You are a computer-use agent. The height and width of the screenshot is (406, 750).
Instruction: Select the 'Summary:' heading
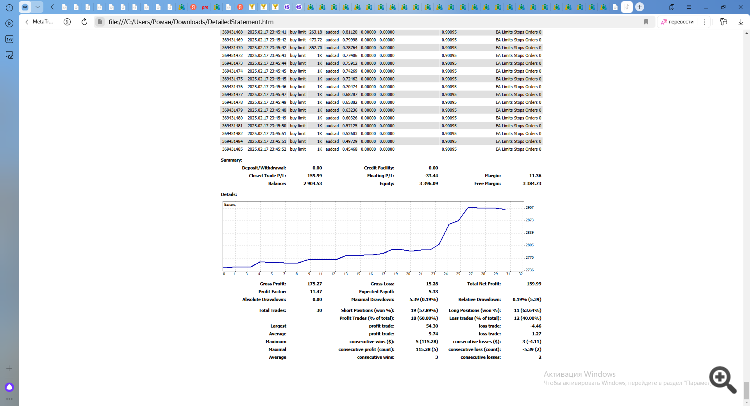point(232,160)
